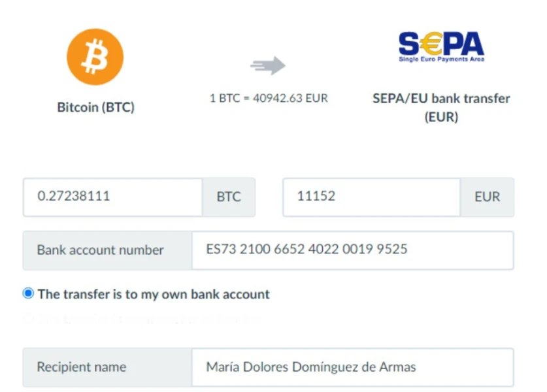Click the own bank account option text
The height and width of the screenshot is (392, 547).
point(154,294)
